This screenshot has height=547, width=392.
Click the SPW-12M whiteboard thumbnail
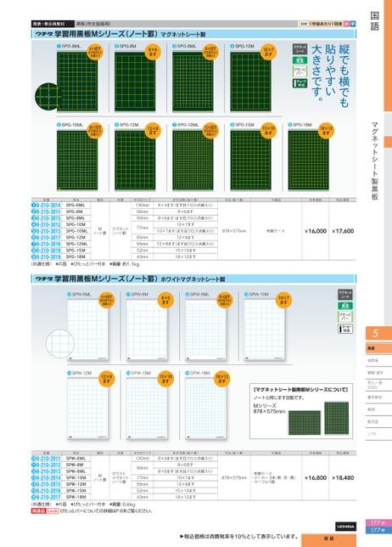[87, 409]
